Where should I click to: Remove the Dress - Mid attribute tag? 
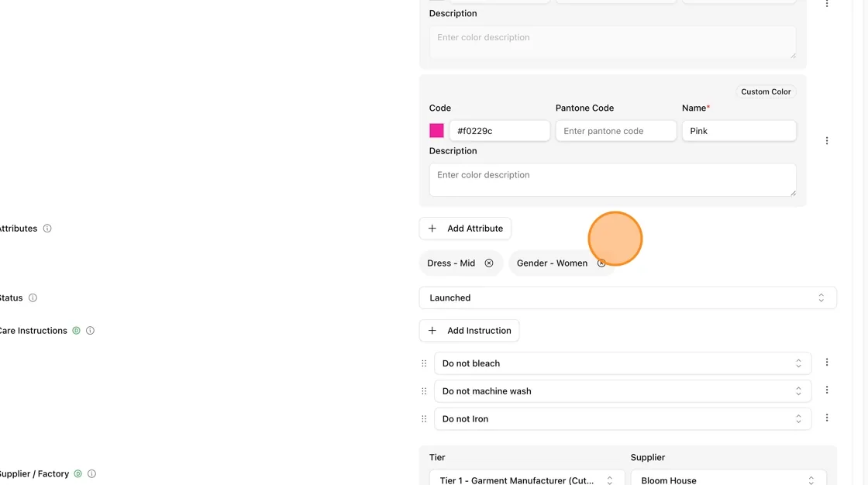[x=489, y=263]
